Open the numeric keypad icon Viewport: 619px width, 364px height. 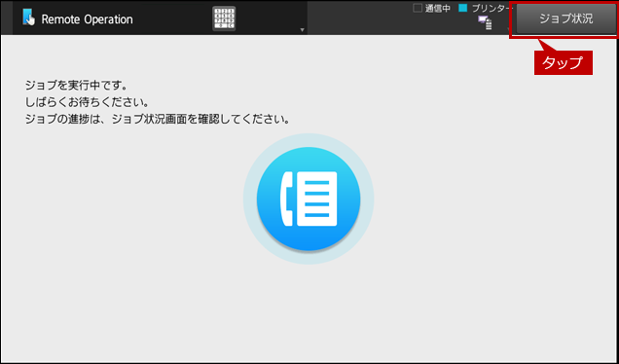tap(224, 18)
